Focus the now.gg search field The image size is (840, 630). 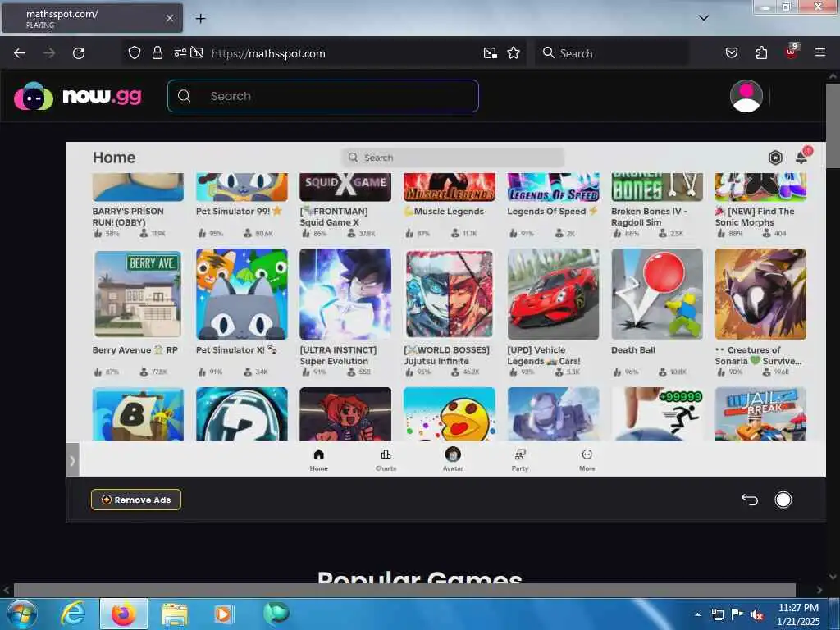click(x=323, y=96)
